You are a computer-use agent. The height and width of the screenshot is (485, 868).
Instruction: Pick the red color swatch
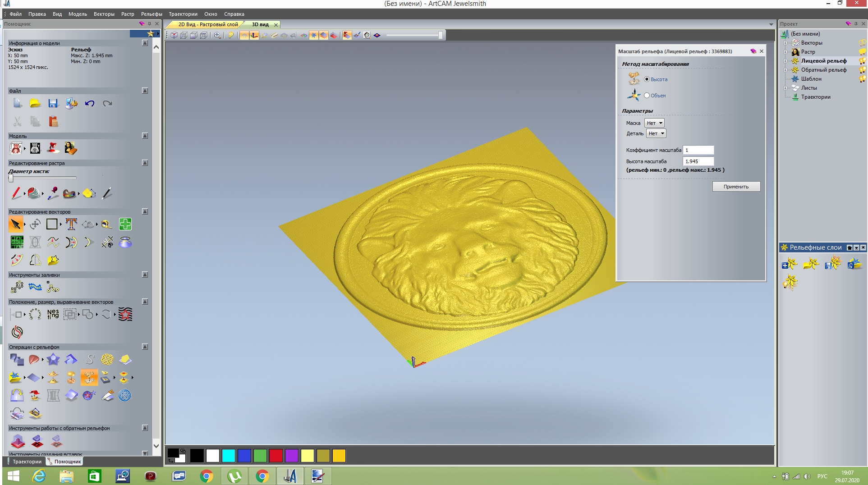coord(276,456)
